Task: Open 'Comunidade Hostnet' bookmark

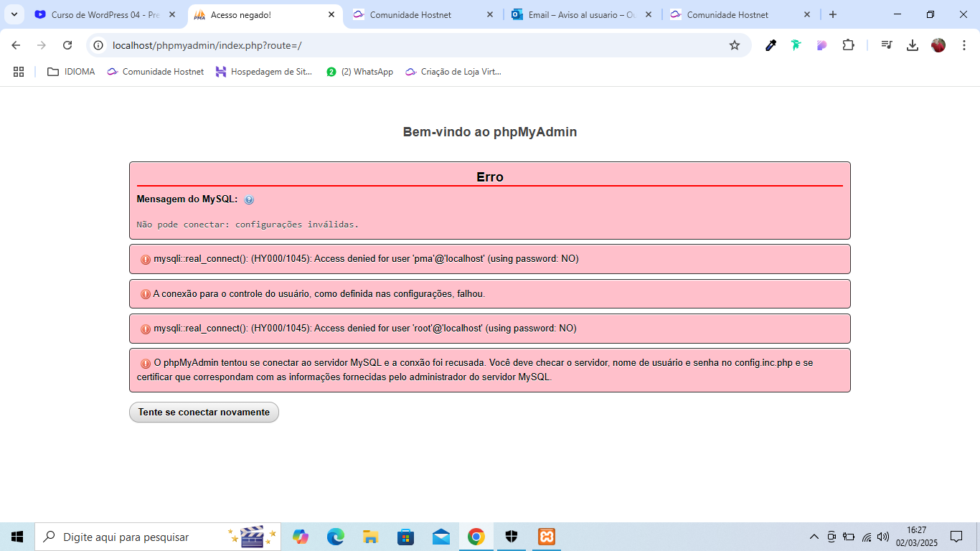Action: [155, 72]
